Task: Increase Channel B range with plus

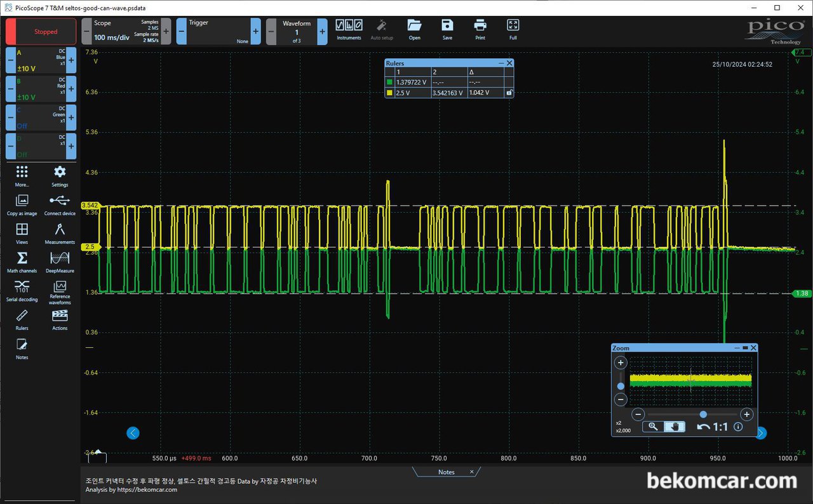Action: pyautogui.click(x=71, y=89)
